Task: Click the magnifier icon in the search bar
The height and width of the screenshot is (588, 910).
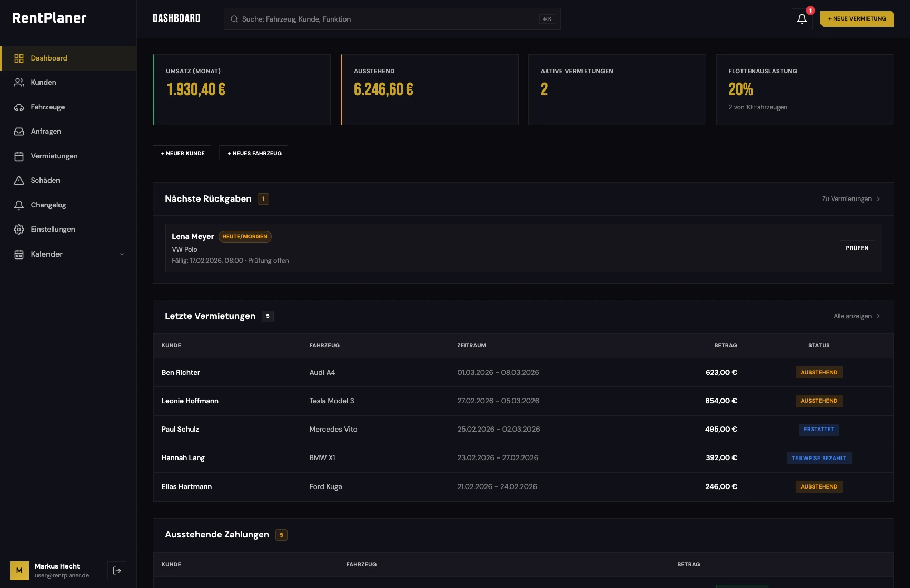Action: pyautogui.click(x=234, y=18)
